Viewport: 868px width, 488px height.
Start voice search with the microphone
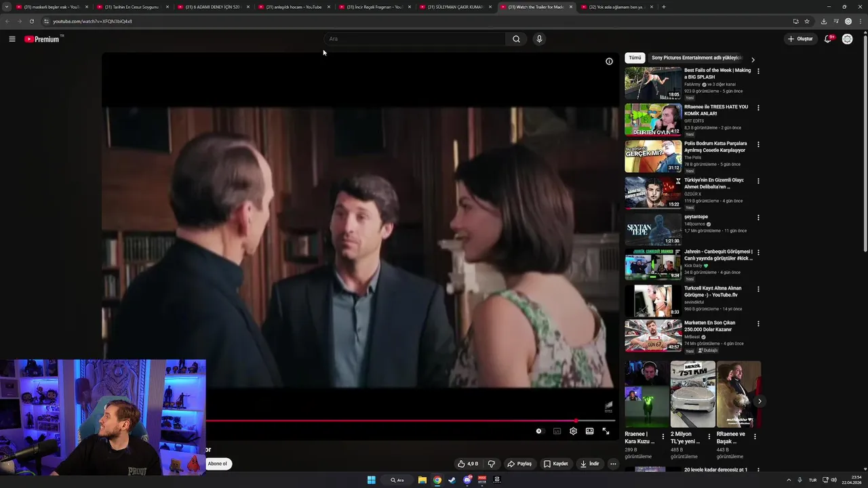click(x=539, y=39)
